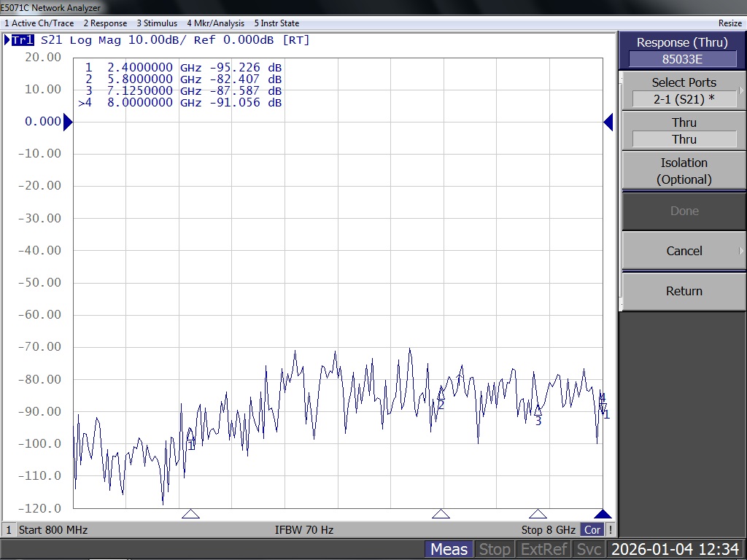Click the marker 3 triangle on the stimulus axis
This screenshot has width=747, height=560.
click(538, 513)
